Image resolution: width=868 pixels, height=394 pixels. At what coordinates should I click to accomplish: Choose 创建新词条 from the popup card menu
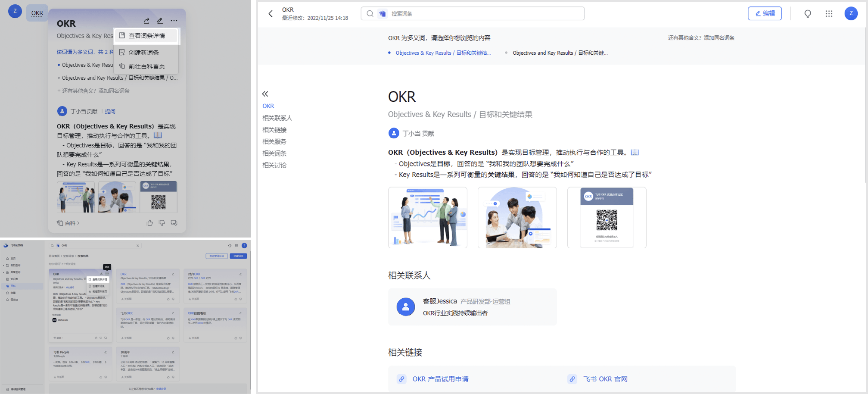146,53
